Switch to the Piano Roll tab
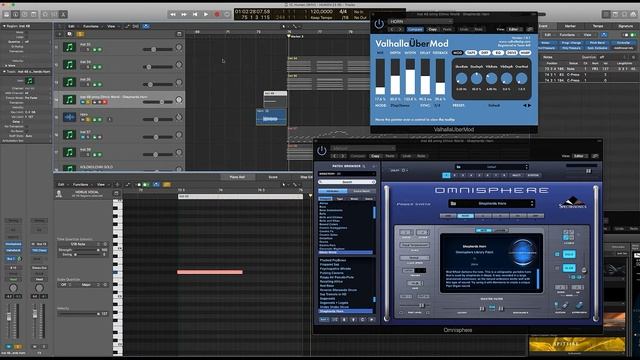The width and height of the screenshot is (640, 360). [237, 177]
